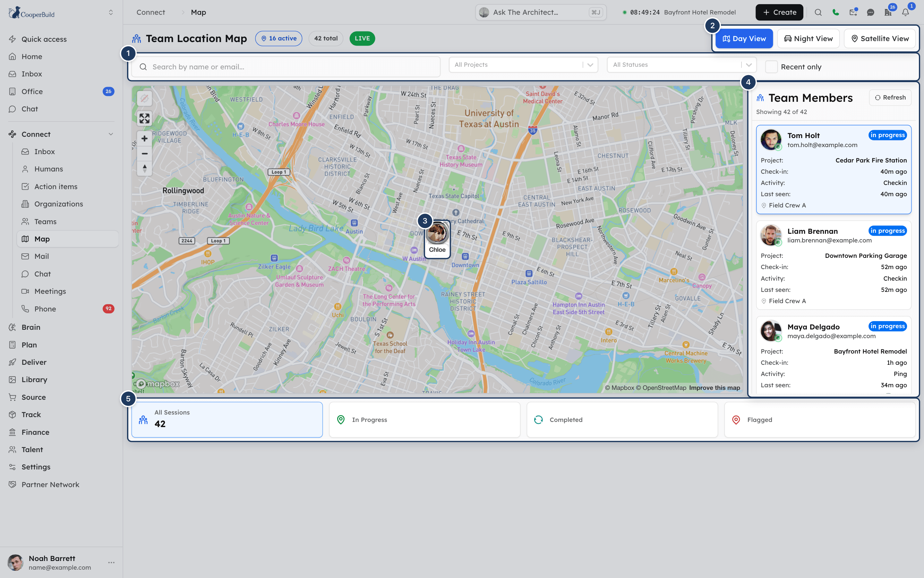This screenshot has width=924, height=578.
Task: Toggle the Recent only checkbox
Action: [x=771, y=66]
